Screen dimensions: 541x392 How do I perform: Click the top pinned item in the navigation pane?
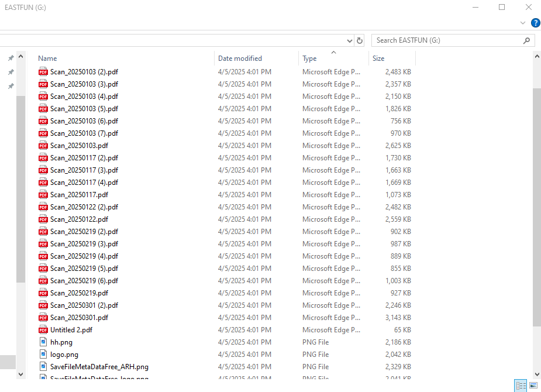pos(10,58)
